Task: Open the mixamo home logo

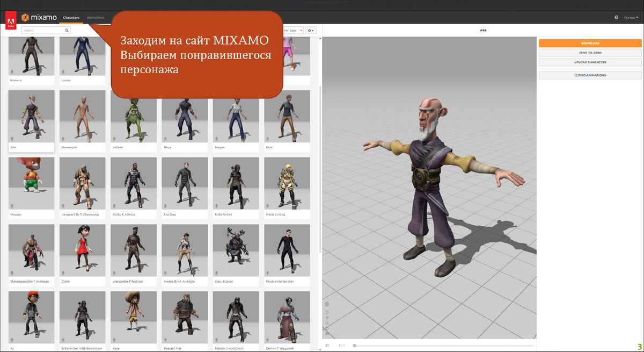Action: pyautogui.click(x=39, y=18)
